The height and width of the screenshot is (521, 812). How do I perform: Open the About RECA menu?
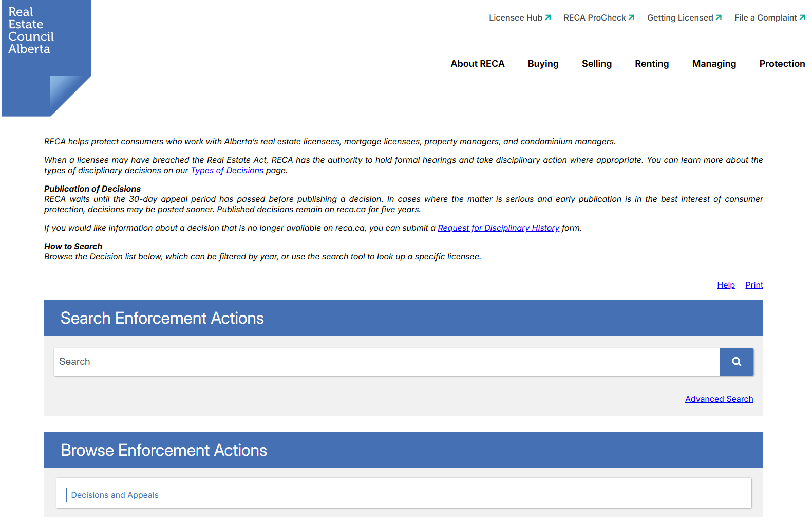477,64
